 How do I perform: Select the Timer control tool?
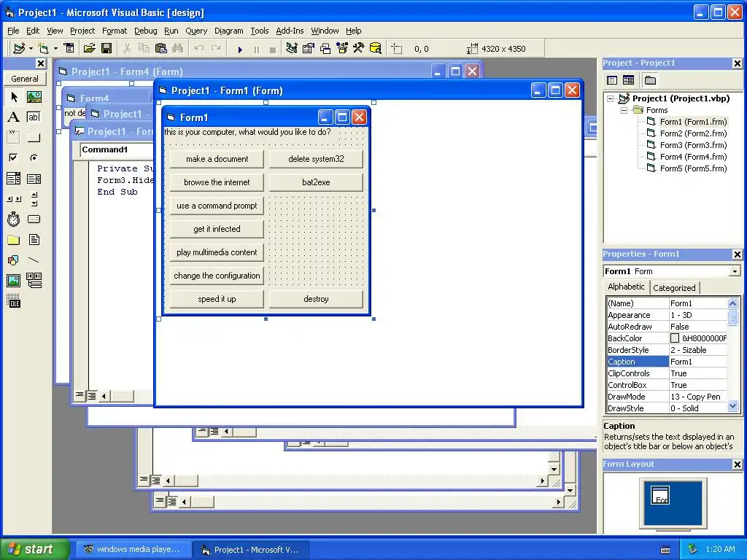tap(14, 219)
